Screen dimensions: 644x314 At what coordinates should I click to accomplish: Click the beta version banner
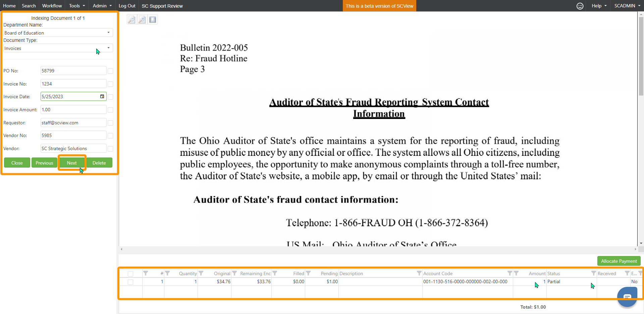tap(379, 6)
